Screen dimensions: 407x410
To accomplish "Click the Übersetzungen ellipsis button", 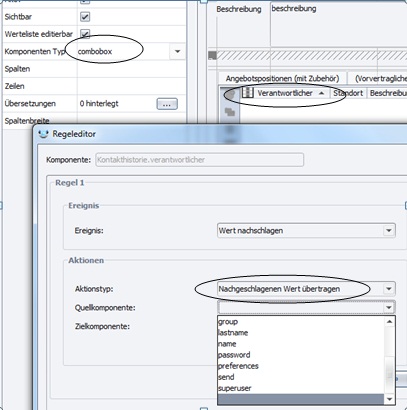I will (167, 104).
